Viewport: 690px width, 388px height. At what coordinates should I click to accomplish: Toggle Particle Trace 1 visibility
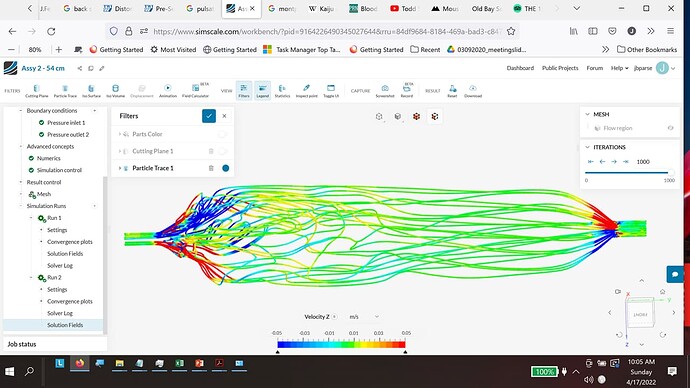pos(226,168)
